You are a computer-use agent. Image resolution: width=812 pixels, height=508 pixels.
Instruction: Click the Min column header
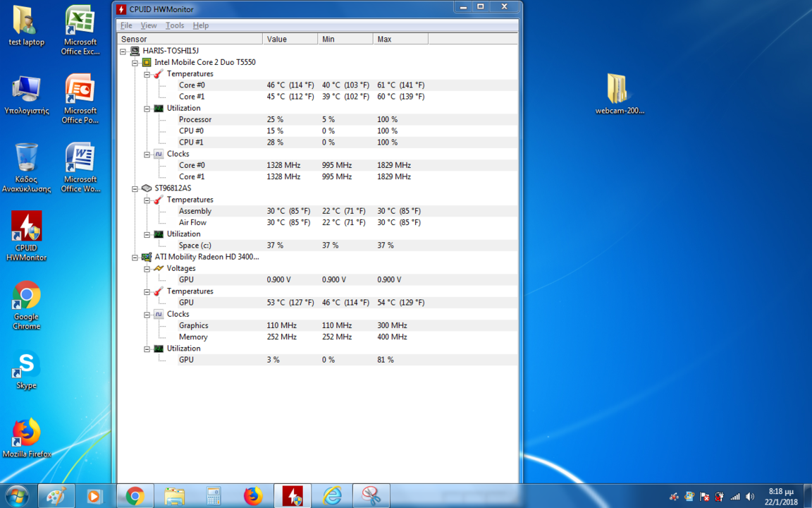[345, 39]
